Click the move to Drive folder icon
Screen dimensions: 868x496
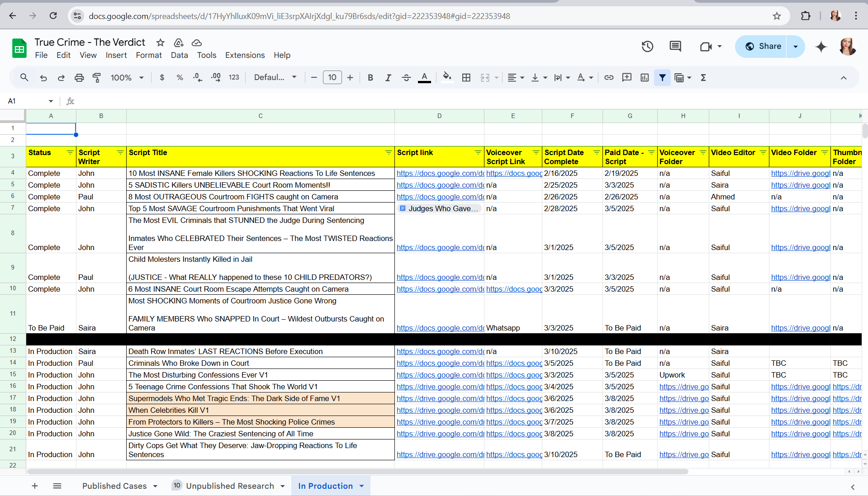(x=179, y=43)
